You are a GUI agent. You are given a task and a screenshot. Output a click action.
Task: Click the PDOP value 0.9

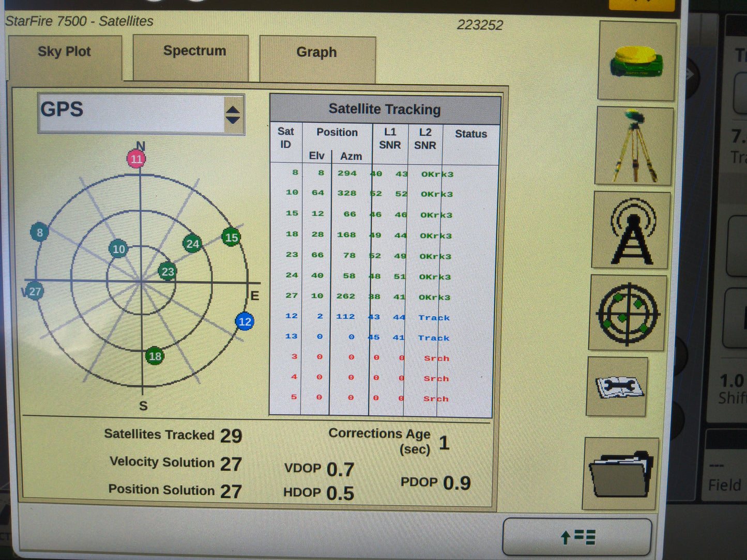click(x=457, y=483)
